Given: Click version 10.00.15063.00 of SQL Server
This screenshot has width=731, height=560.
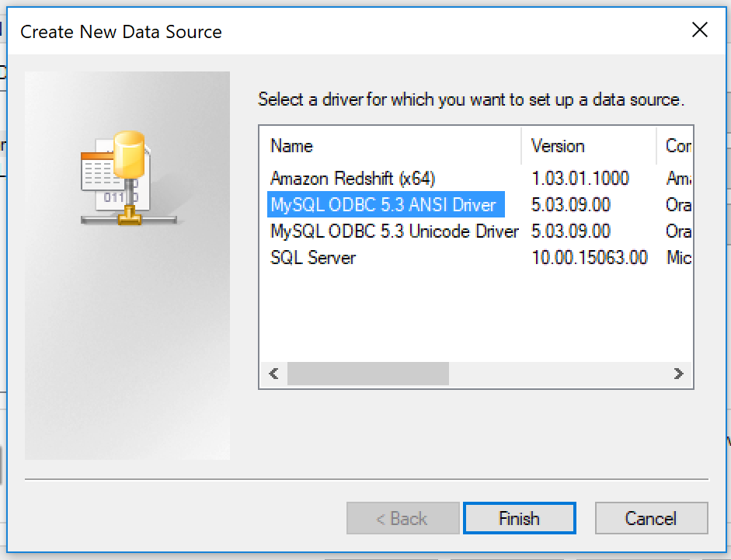Looking at the screenshot, I should (x=590, y=258).
